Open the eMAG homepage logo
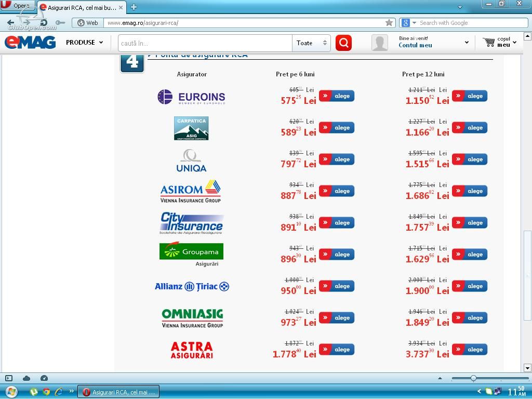532x399 pixels. [x=30, y=42]
